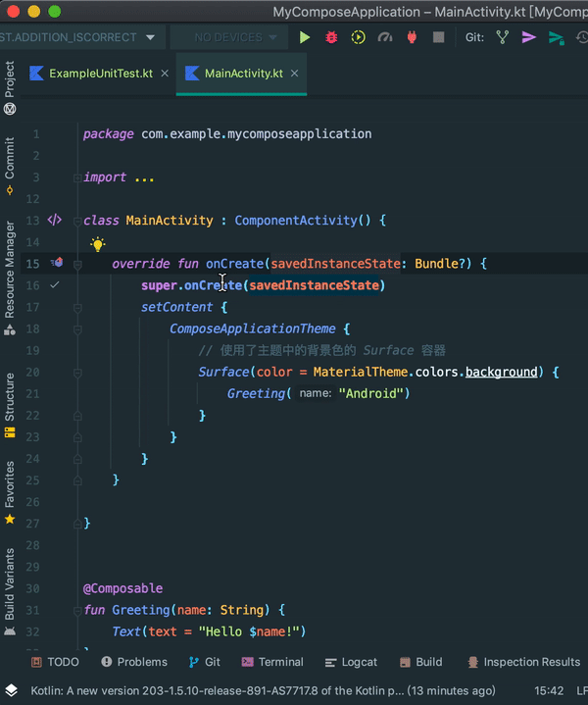Update project using Git branch icon
The width and height of the screenshot is (588, 705).
point(502,37)
